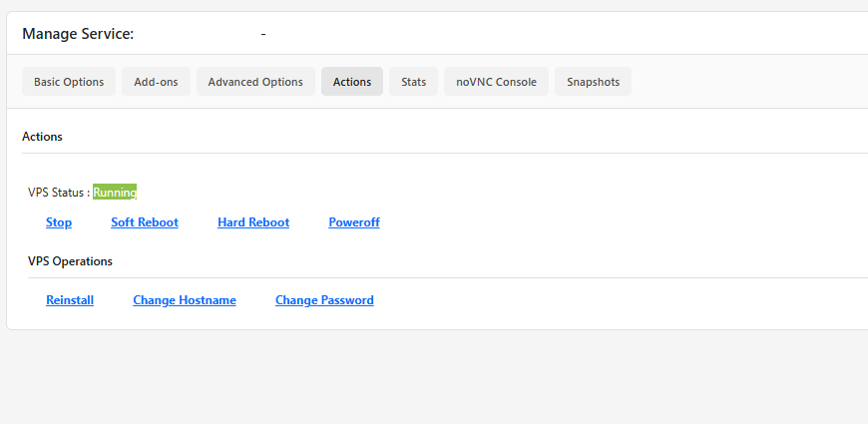Select the Actions tab

[352, 82]
